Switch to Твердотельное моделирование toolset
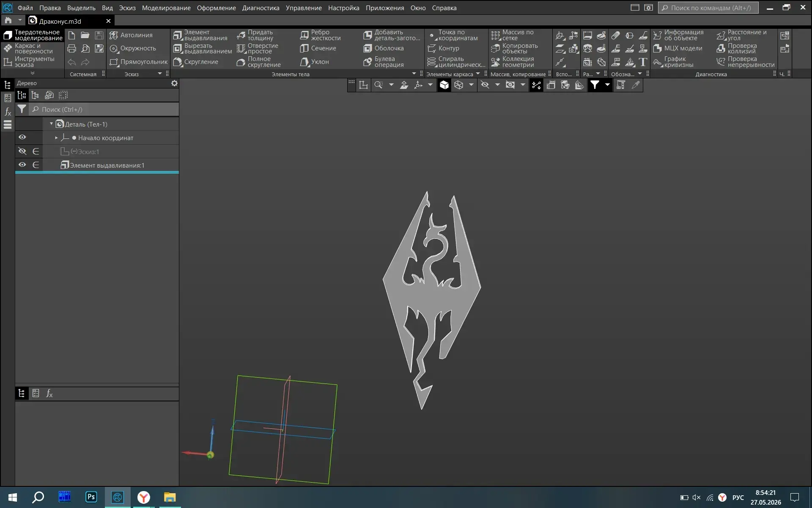The height and width of the screenshot is (508, 812). pos(33,35)
